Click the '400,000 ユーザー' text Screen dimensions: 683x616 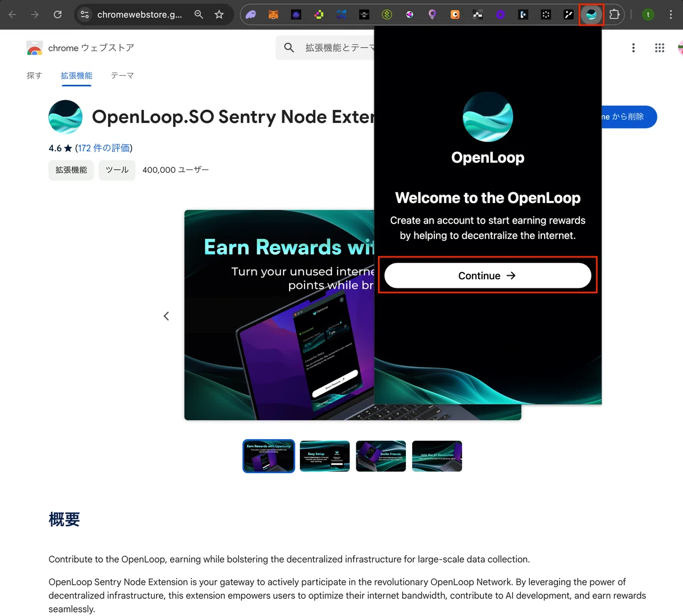pyautogui.click(x=175, y=170)
